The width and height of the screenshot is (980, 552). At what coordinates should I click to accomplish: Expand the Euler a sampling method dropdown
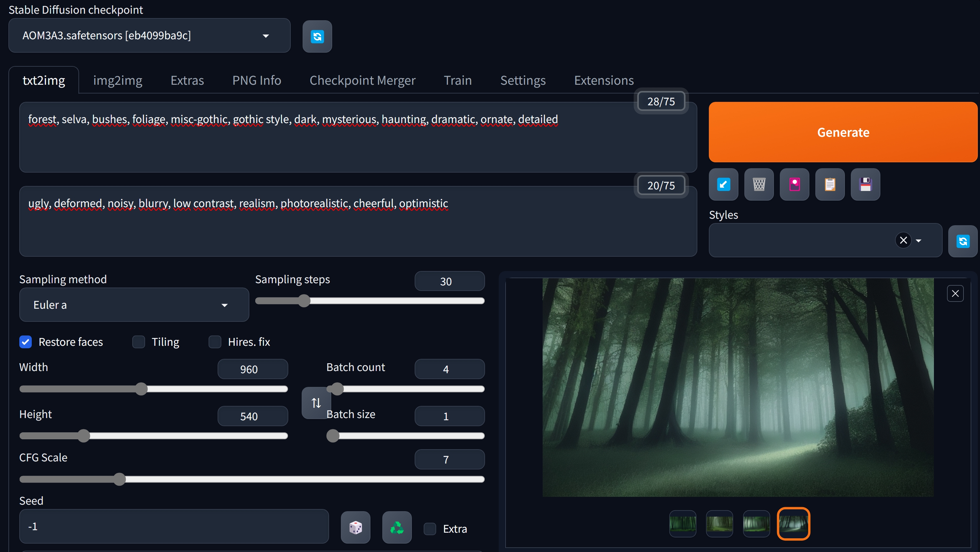click(x=134, y=305)
